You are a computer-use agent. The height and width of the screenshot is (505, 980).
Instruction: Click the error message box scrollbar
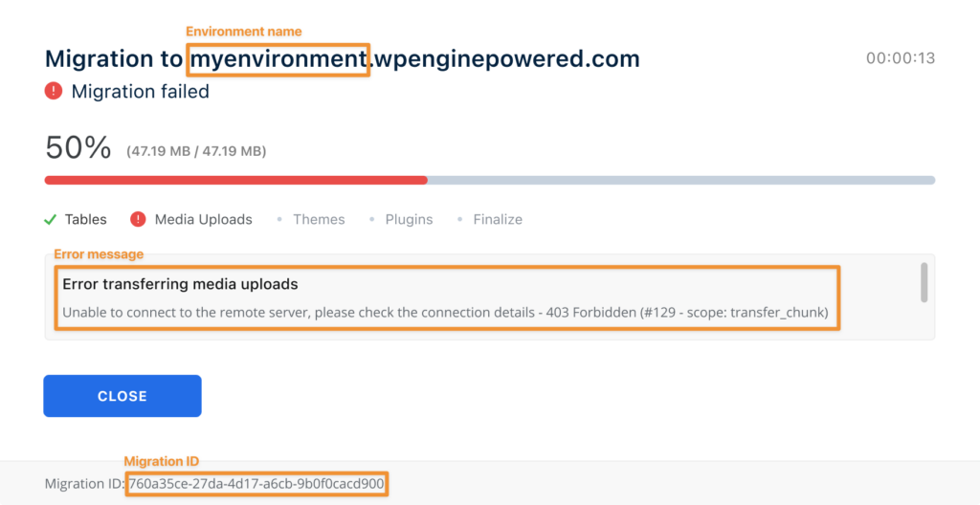[x=924, y=282]
